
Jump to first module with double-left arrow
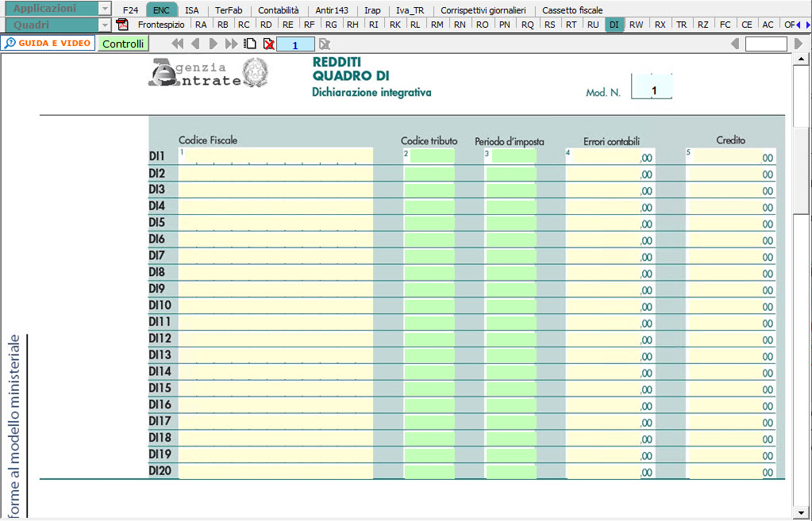(177, 44)
